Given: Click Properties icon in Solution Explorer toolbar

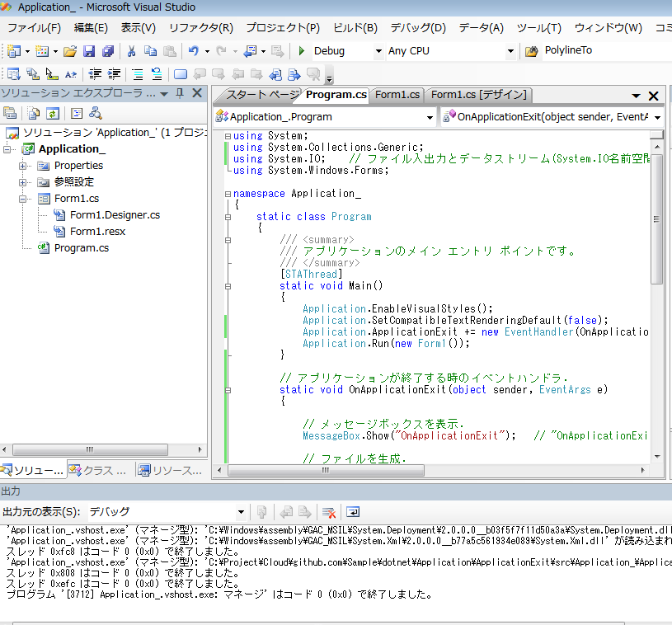Looking at the screenshot, I should coord(10,113).
